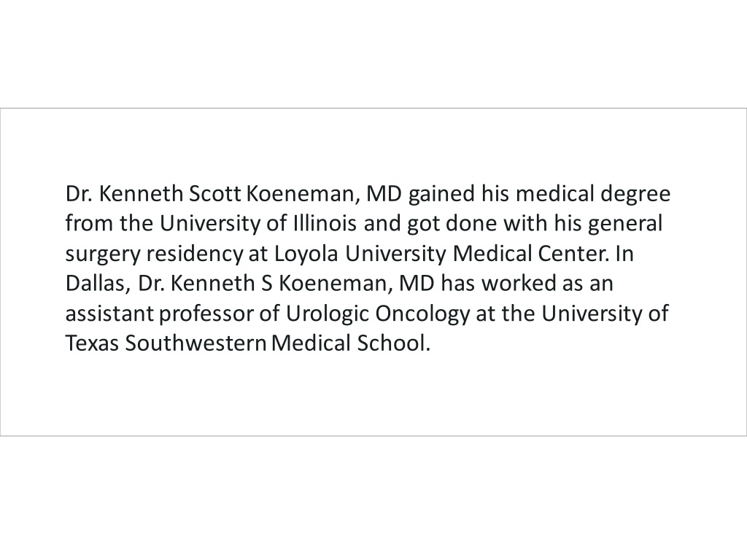Click the word 'residency'
747x560 pixels.
click(195, 253)
